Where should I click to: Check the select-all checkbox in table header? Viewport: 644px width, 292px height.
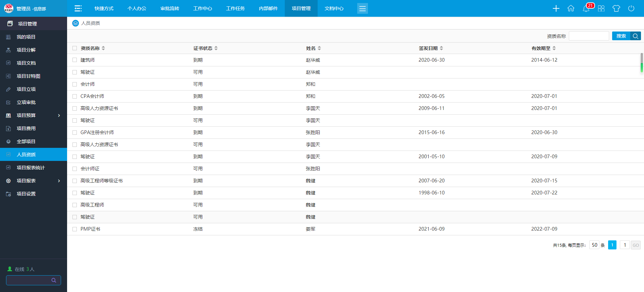click(x=75, y=48)
